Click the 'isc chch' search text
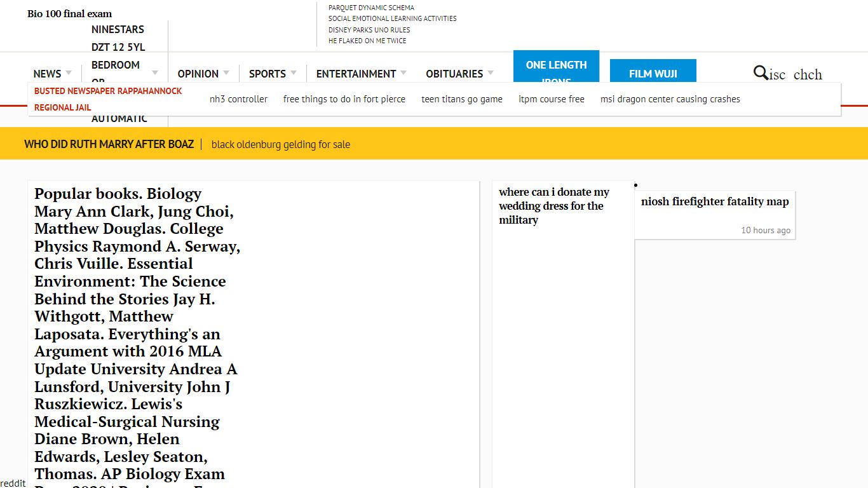This screenshot has height=488, width=868. (x=796, y=74)
